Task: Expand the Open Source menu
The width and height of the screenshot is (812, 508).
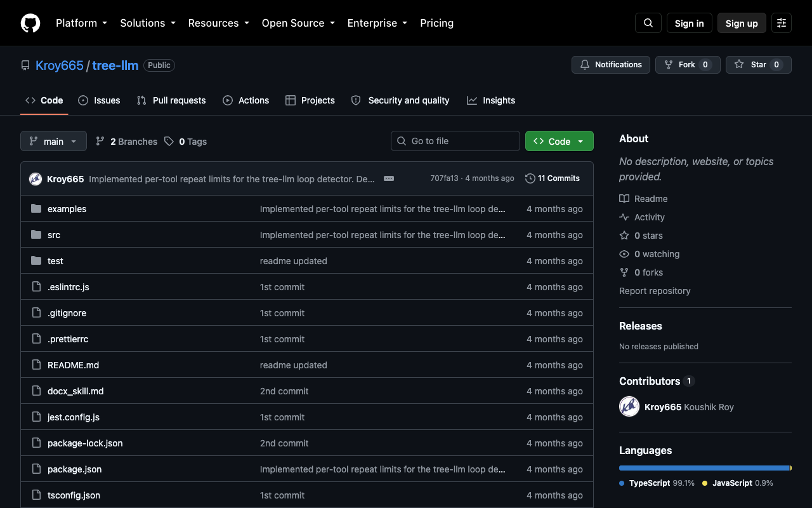Action: 298,23
